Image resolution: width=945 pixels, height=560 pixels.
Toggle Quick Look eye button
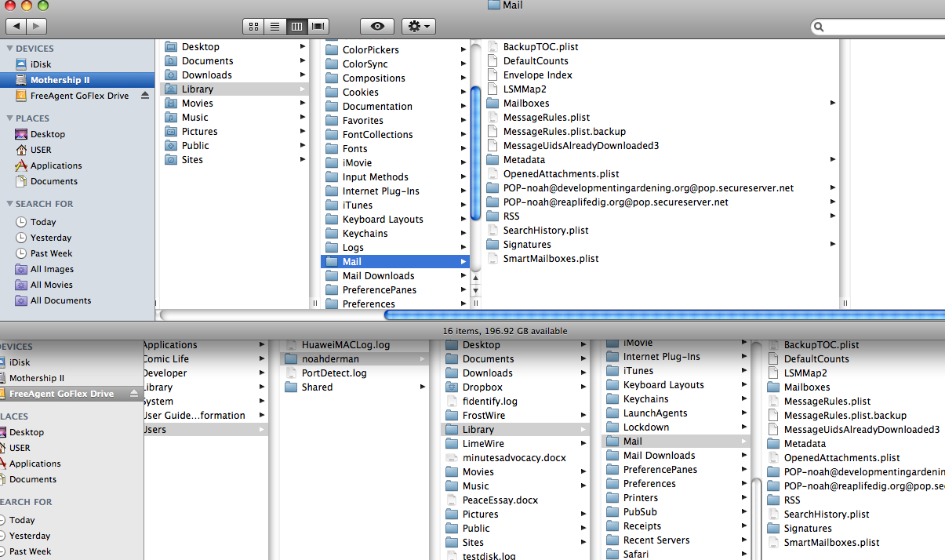click(377, 27)
